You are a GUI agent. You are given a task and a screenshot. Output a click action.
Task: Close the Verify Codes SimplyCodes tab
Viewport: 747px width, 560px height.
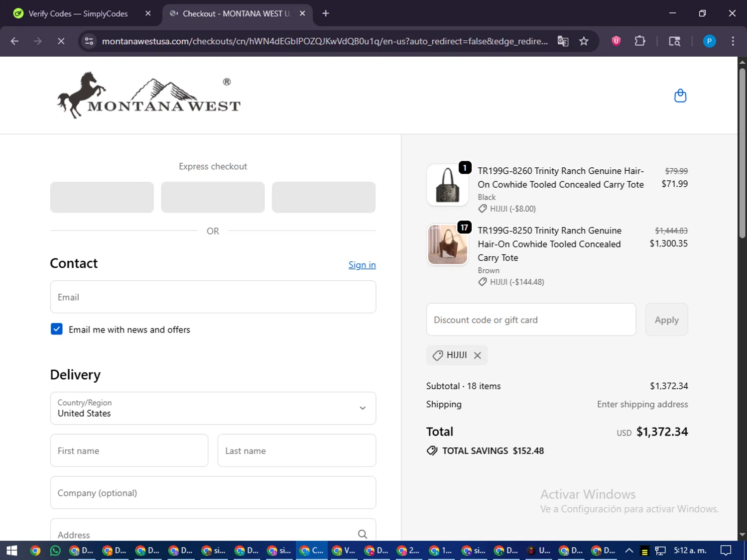coord(148,13)
